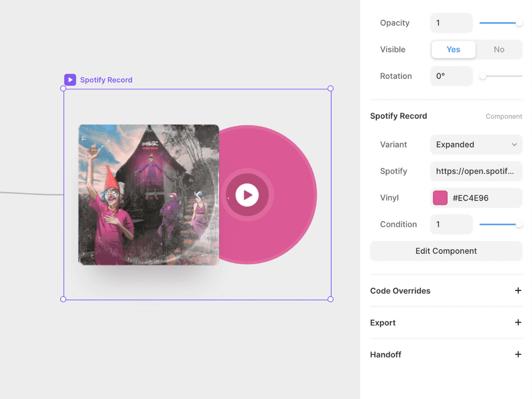Click the plus icon next to Handoff
Image resolution: width=532 pixels, height=399 pixels.
click(x=518, y=354)
